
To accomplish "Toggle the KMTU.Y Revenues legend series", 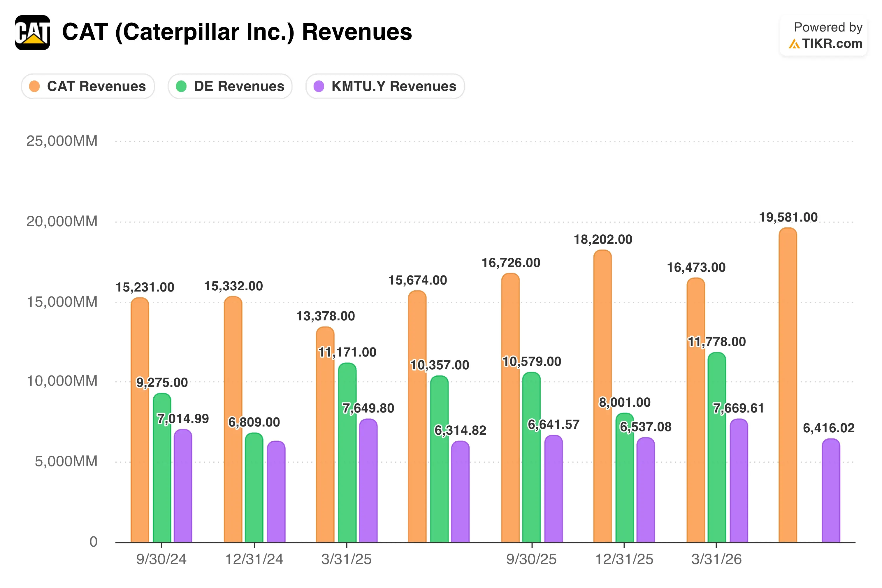I will 385,86.
